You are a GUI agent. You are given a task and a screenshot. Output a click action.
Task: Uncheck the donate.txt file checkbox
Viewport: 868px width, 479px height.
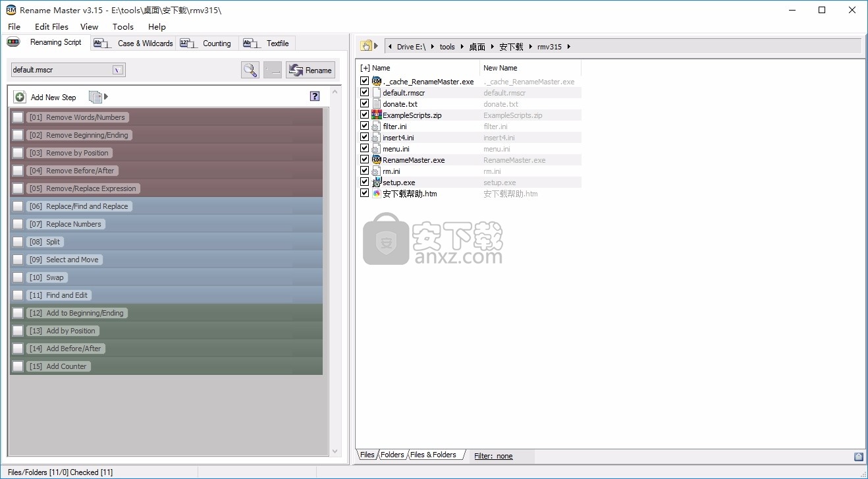pyautogui.click(x=365, y=103)
